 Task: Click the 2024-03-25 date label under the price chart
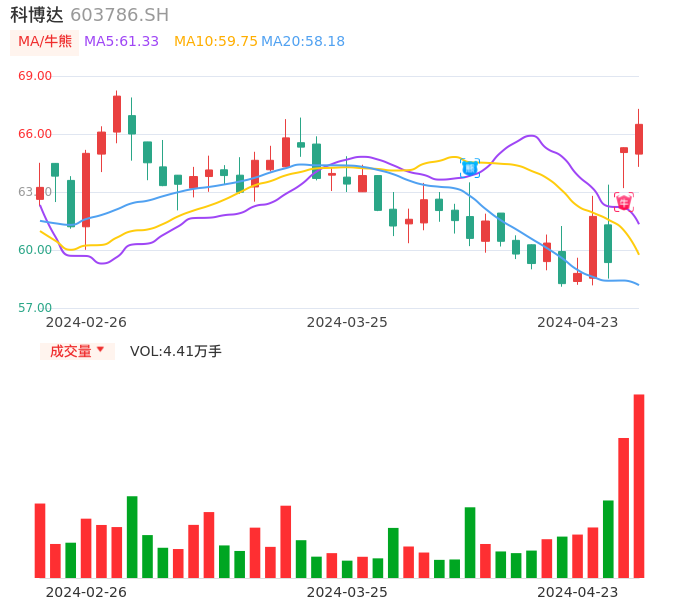pyautogui.click(x=347, y=322)
